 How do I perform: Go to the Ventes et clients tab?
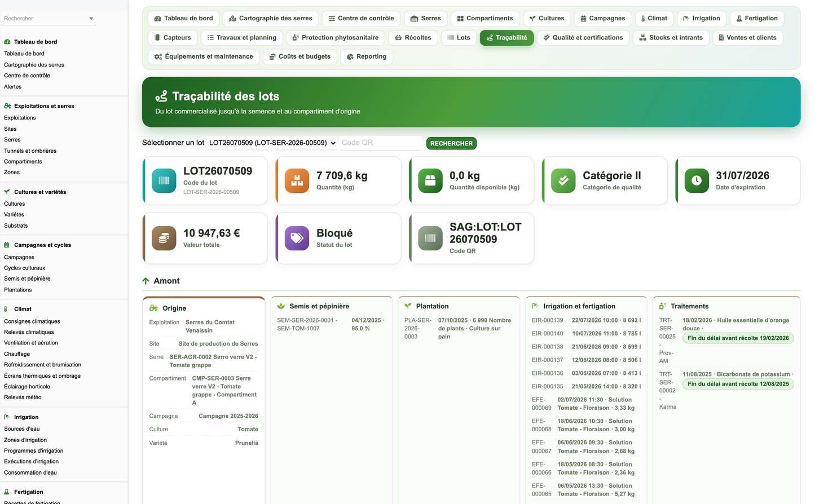coord(748,38)
